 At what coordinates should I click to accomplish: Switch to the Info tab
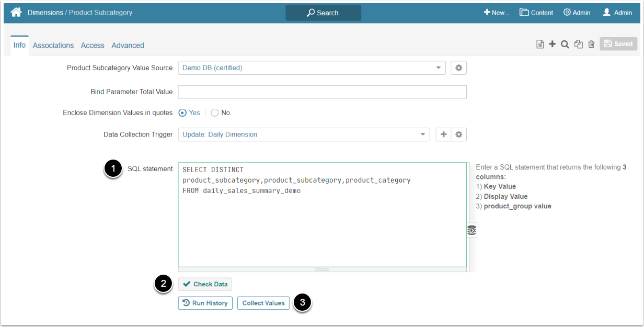tap(19, 45)
